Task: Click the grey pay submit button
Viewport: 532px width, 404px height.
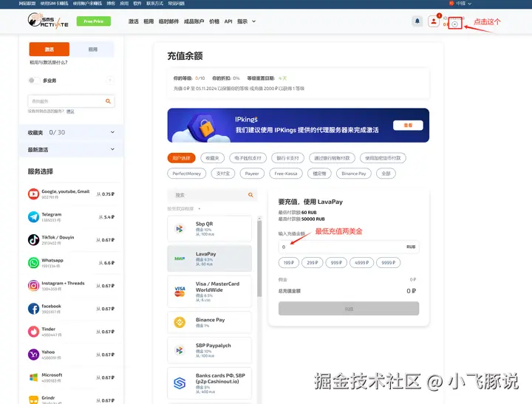Action: [349, 309]
